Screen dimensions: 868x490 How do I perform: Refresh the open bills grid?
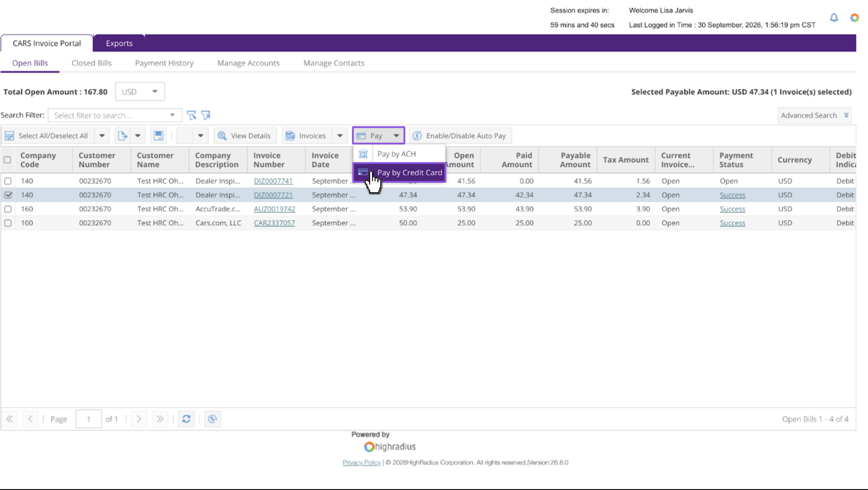point(186,419)
